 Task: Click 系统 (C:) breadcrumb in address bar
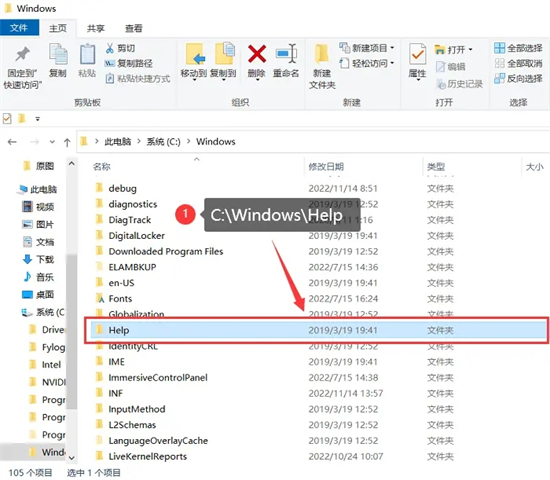point(163,142)
